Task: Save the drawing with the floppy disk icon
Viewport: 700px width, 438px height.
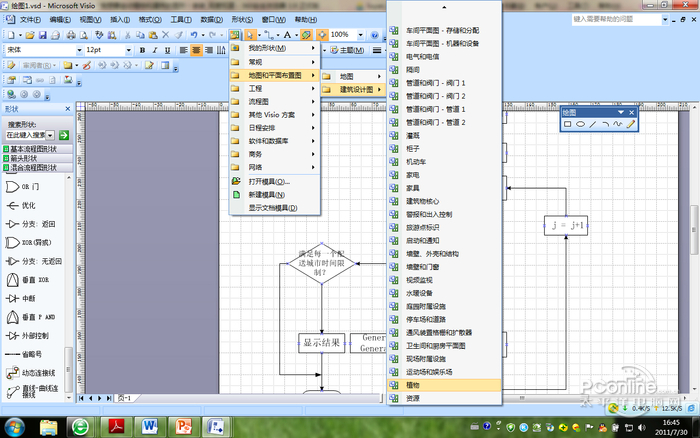Action: click(x=42, y=35)
